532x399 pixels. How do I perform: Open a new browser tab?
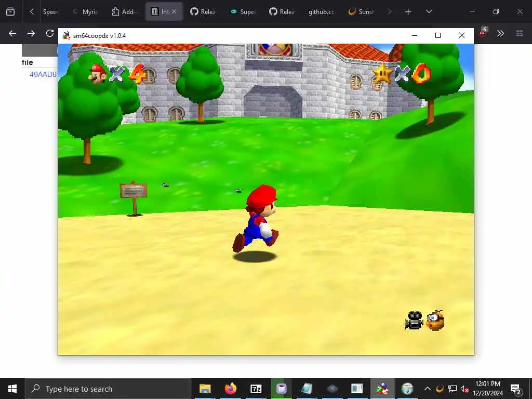[x=408, y=12]
